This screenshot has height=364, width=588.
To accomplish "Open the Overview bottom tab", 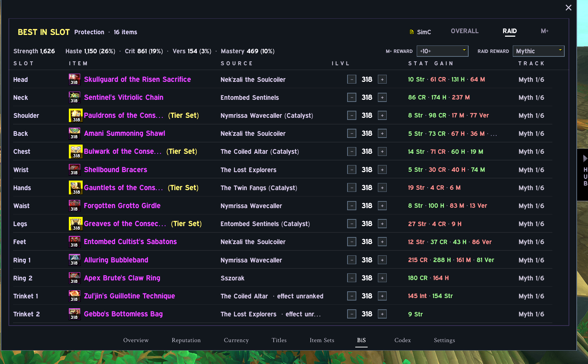I will click(x=136, y=340).
